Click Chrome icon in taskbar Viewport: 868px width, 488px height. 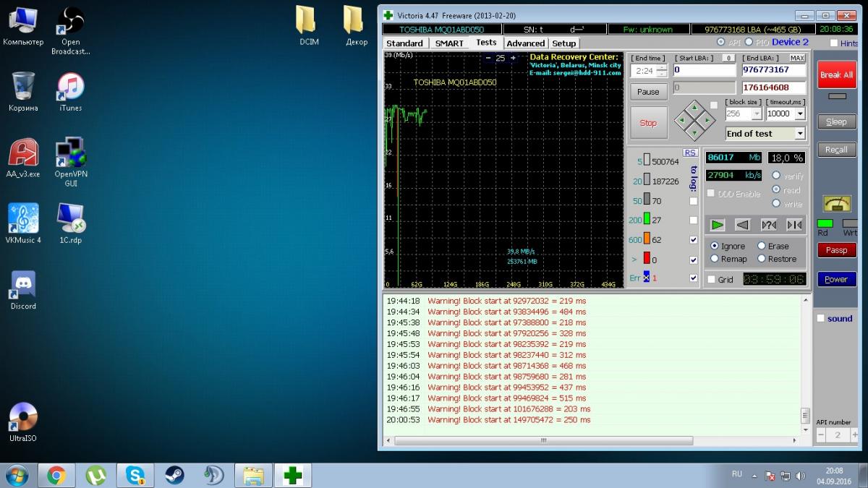click(x=56, y=475)
